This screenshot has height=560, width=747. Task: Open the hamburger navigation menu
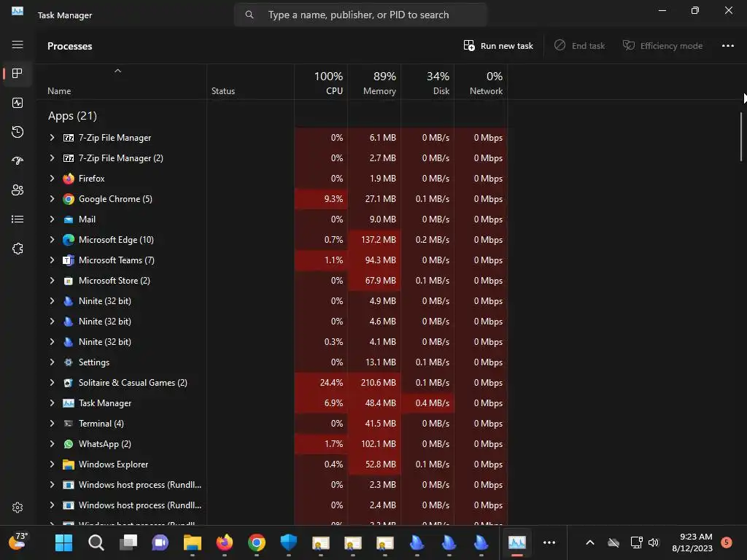tap(18, 44)
